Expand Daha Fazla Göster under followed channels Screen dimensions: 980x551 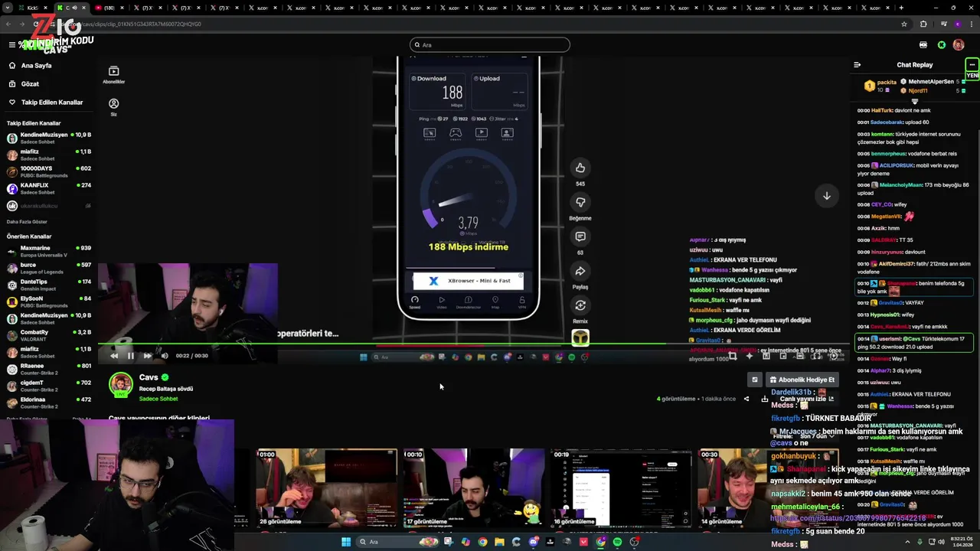(x=27, y=222)
